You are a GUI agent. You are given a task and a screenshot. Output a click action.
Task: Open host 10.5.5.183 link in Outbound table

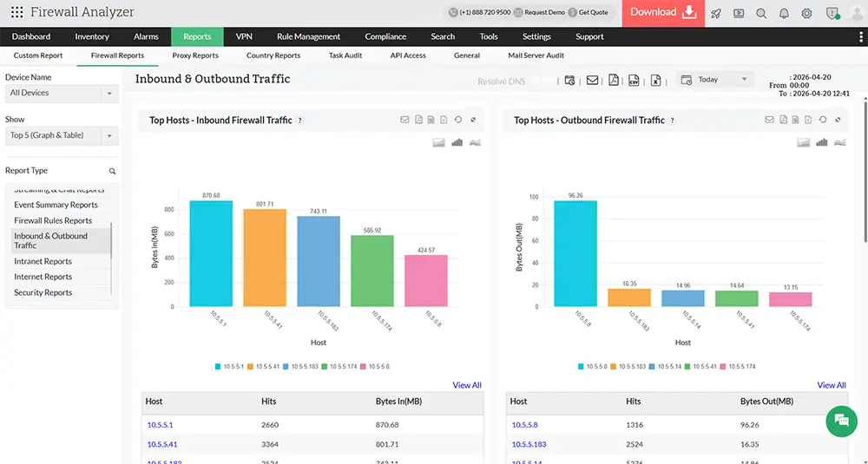529,444
